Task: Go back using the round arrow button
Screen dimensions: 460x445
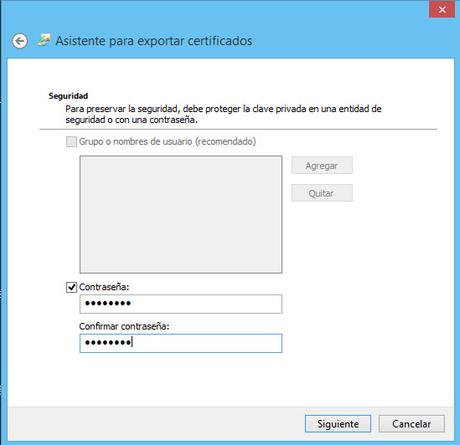Action: point(20,41)
